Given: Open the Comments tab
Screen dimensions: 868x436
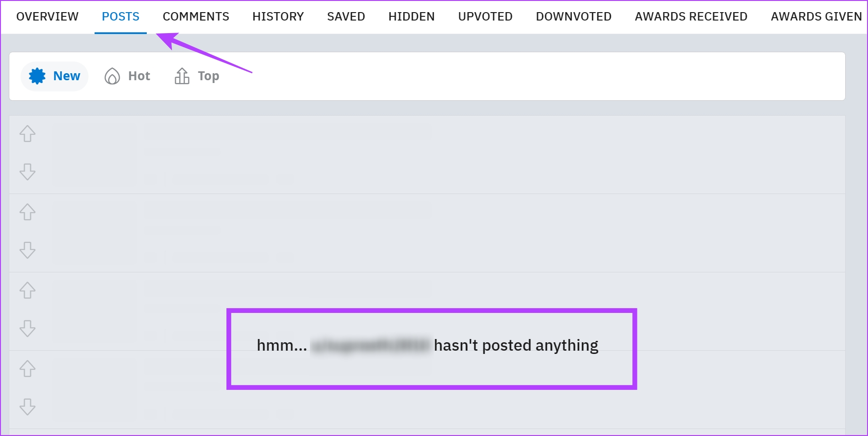Looking at the screenshot, I should click(196, 16).
